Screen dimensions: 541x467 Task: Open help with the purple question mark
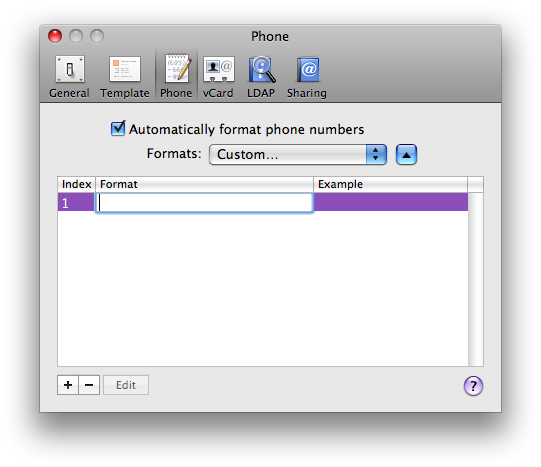[473, 385]
